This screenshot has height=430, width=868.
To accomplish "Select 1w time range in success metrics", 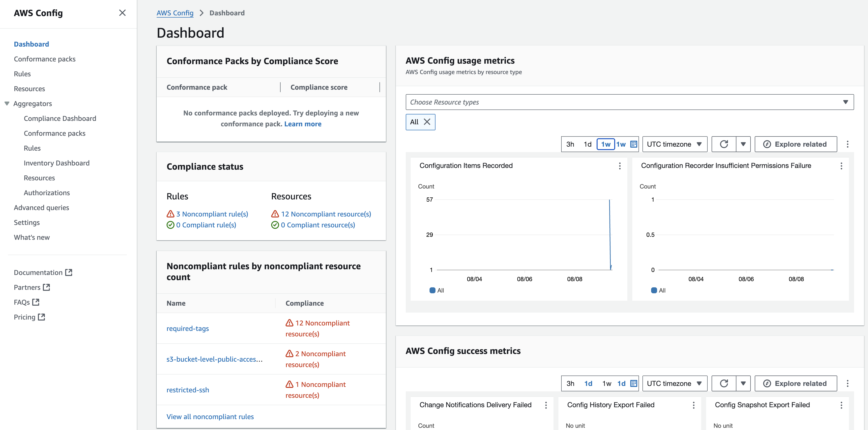I will coord(607,383).
